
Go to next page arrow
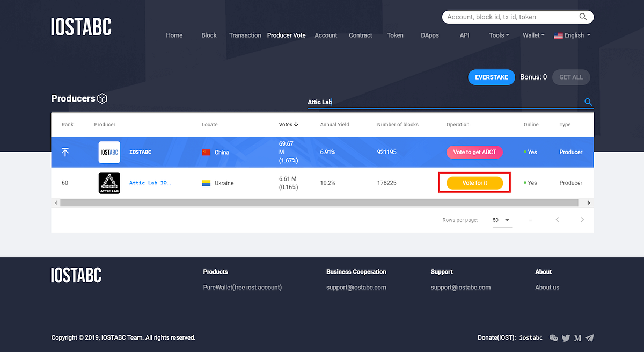click(x=582, y=220)
